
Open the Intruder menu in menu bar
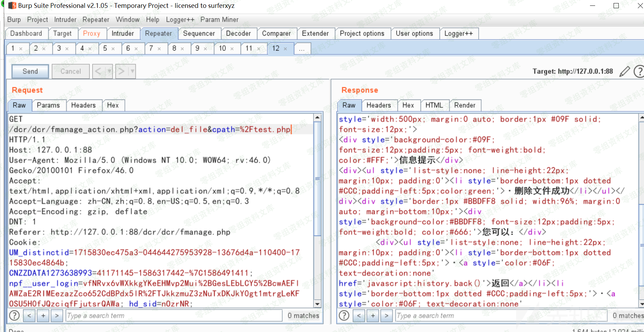tap(65, 19)
